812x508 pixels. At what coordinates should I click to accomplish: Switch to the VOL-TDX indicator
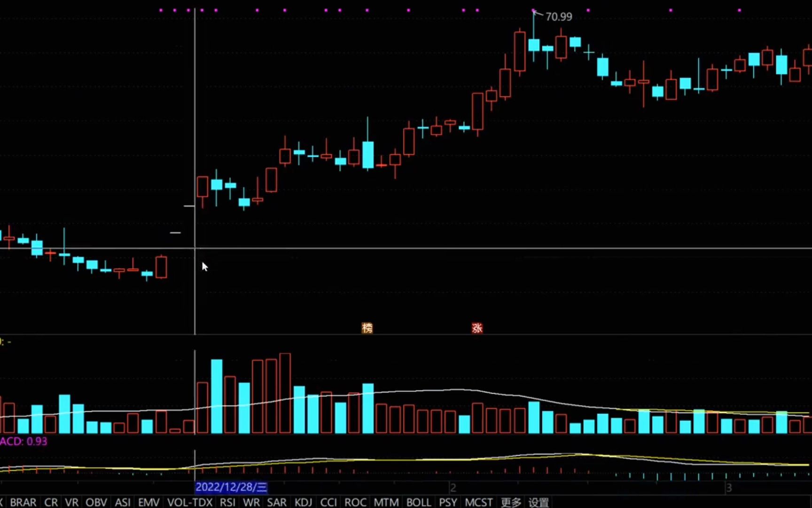pyautogui.click(x=190, y=502)
